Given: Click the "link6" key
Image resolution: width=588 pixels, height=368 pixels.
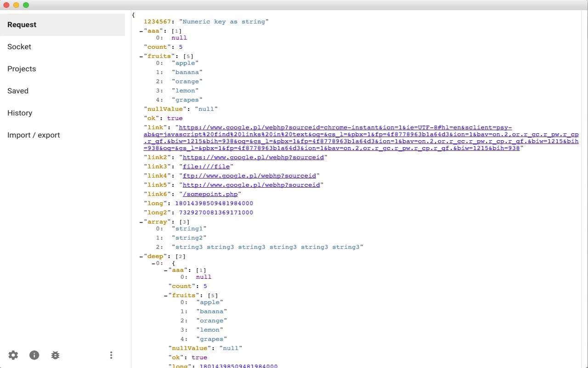Looking at the screenshot, I should pyautogui.click(x=158, y=194).
